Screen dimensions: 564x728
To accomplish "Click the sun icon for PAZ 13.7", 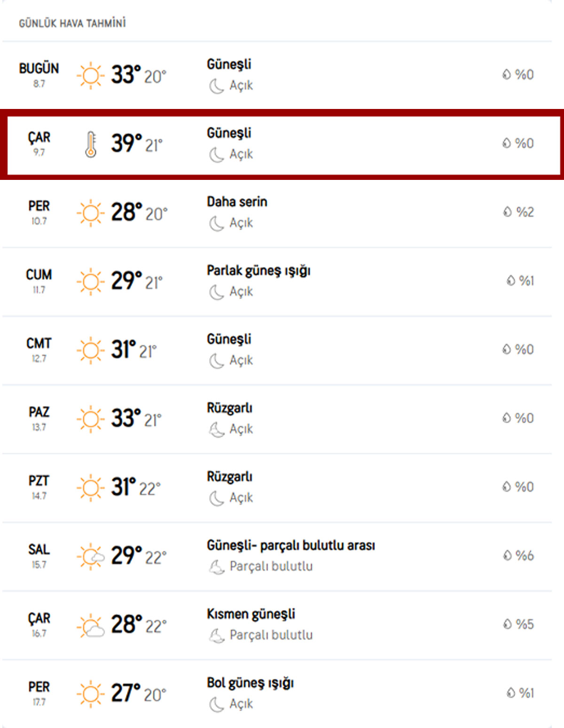I will pos(90,419).
